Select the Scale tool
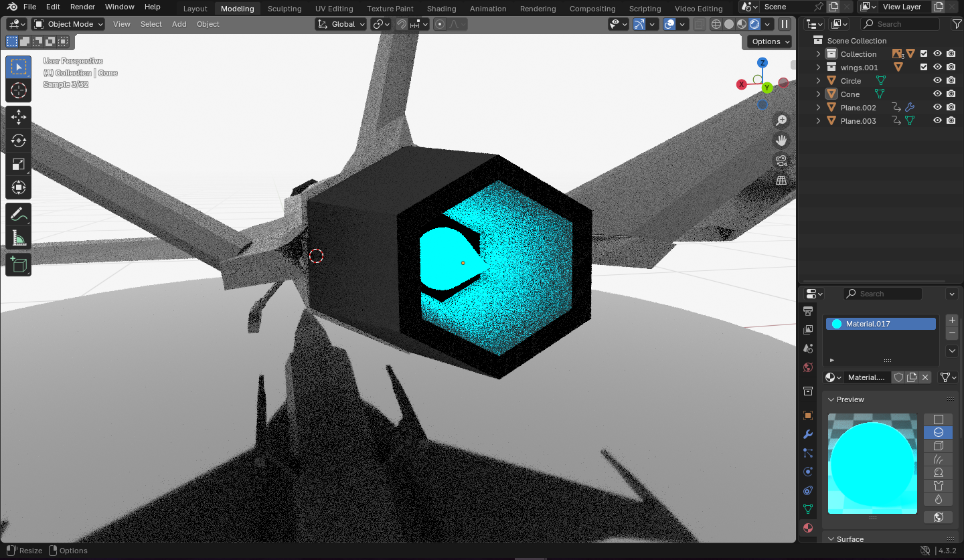The width and height of the screenshot is (964, 560). (19, 164)
